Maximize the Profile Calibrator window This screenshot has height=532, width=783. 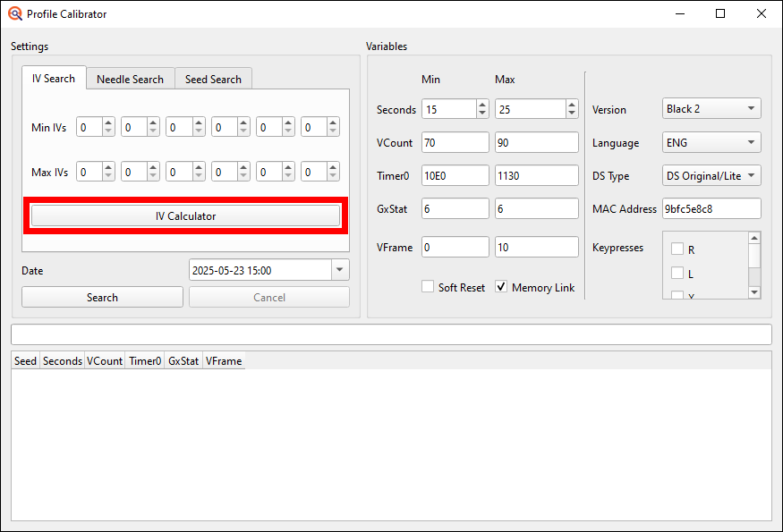(x=720, y=13)
